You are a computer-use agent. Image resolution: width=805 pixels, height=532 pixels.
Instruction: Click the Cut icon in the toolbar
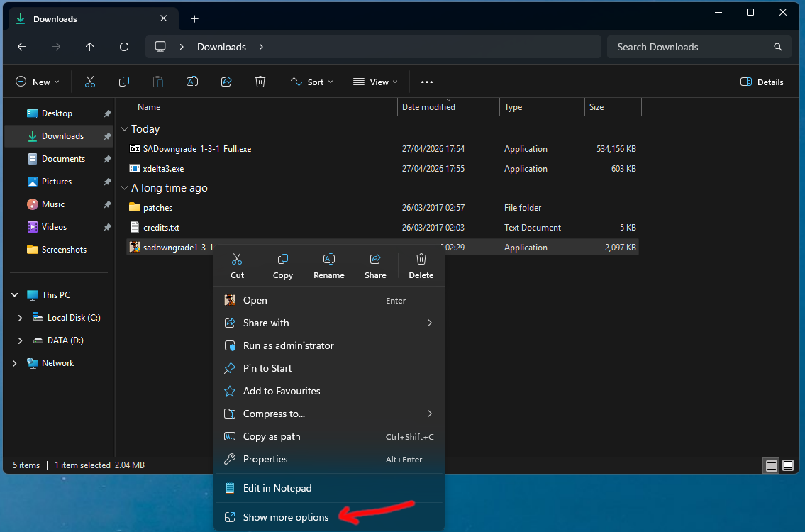click(90, 82)
